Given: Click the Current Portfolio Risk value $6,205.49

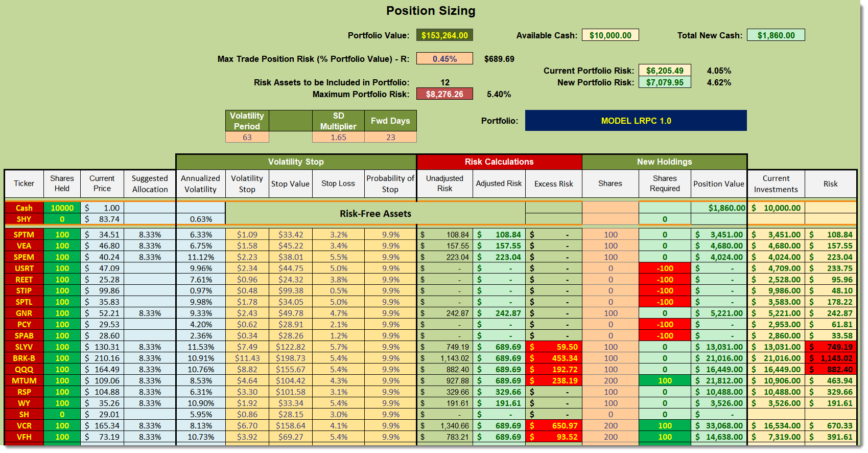Looking at the screenshot, I should tap(665, 71).
